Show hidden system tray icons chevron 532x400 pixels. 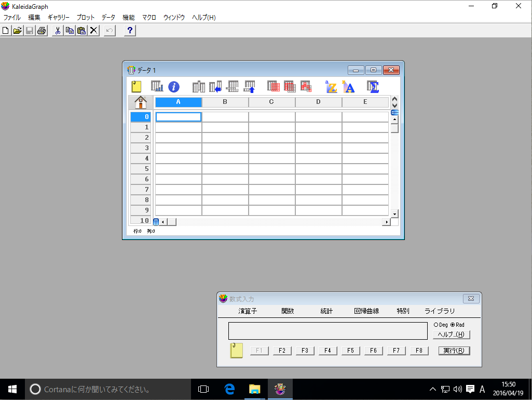(432, 389)
